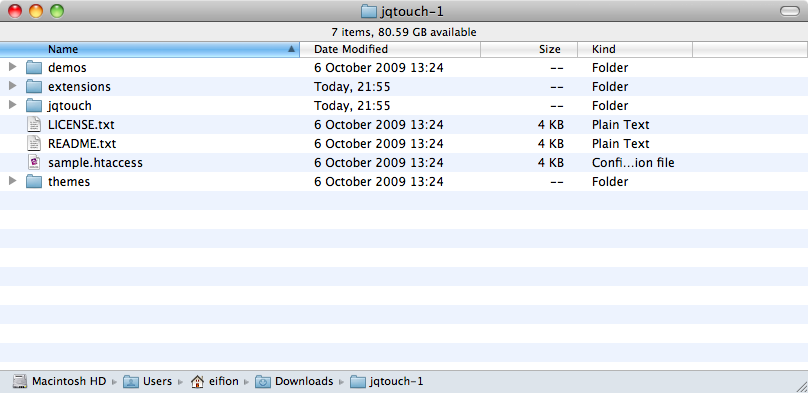Viewport: 808px width, 393px height.
Task: Click the jqtouch-1 folder proxy icon in title bar
Action: click(x=368, y=11)
